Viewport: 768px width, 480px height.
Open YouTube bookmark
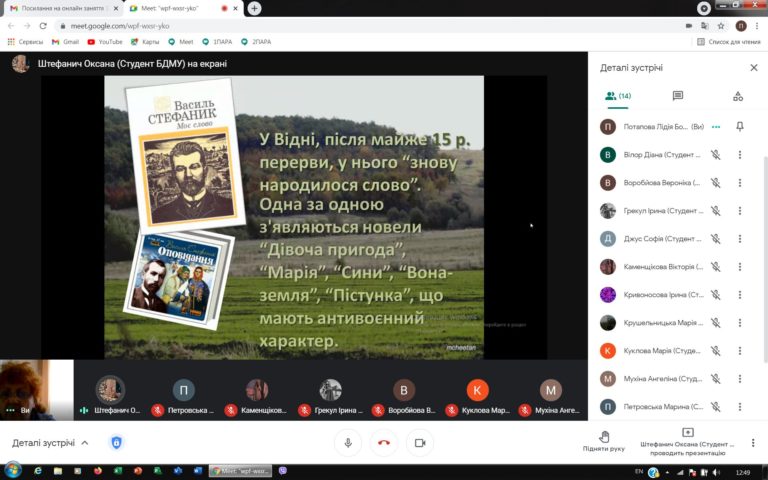105,42
